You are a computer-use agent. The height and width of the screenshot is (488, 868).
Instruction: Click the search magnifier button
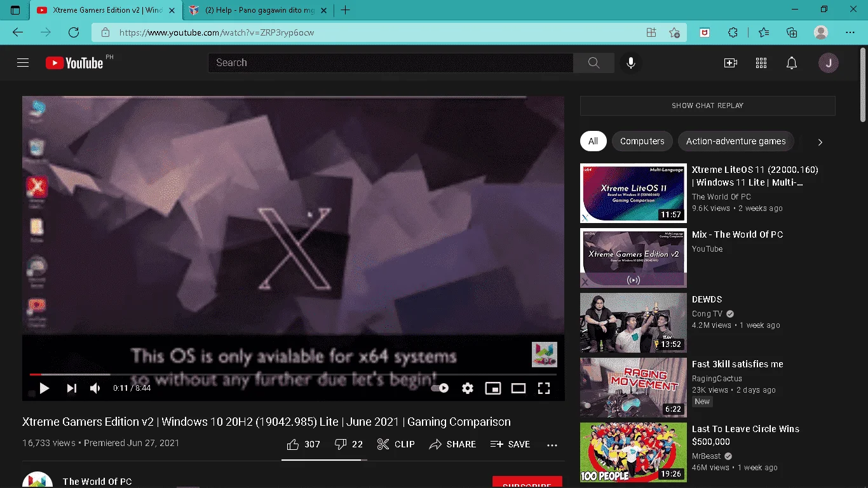click(x=593, y=63)
